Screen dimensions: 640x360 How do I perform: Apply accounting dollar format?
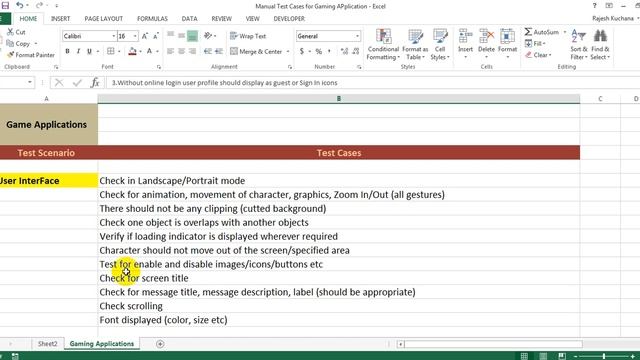point(302,51)
